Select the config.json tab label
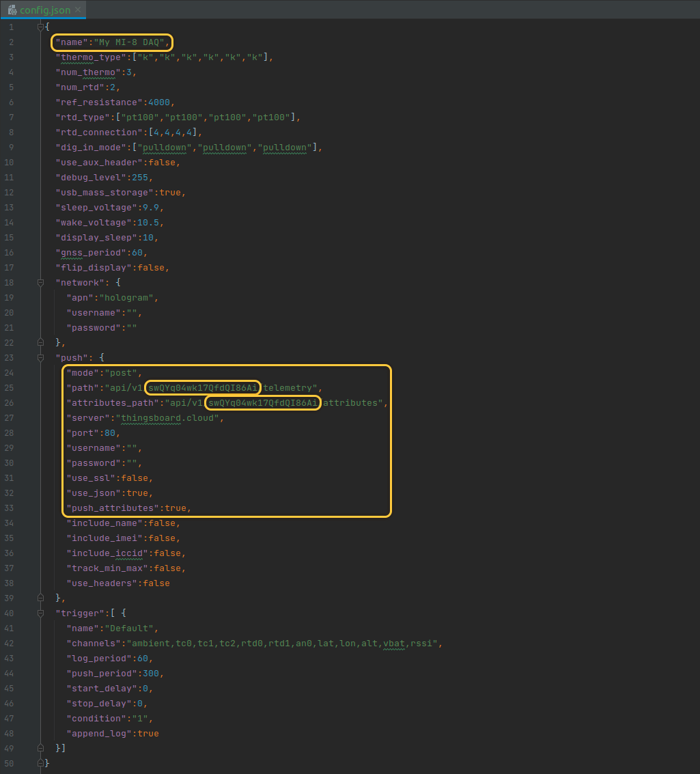This screenshot has width=700, height=774. (45, 10)
